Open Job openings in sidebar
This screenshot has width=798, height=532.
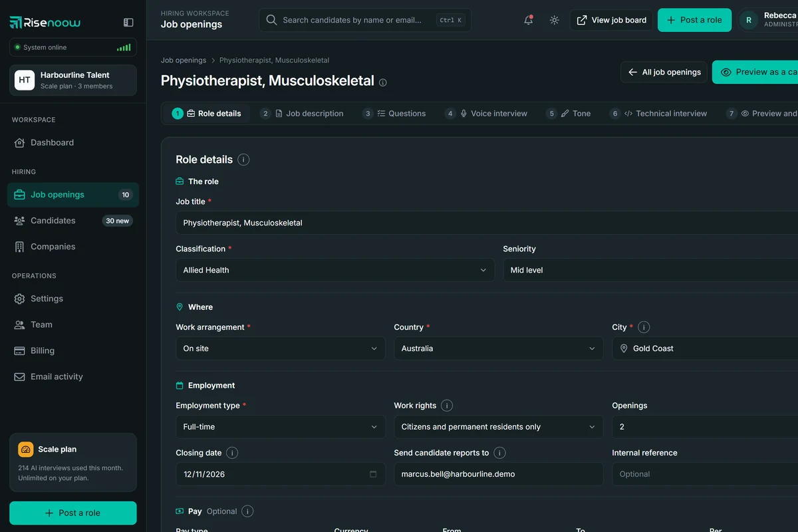click(73, 195)
